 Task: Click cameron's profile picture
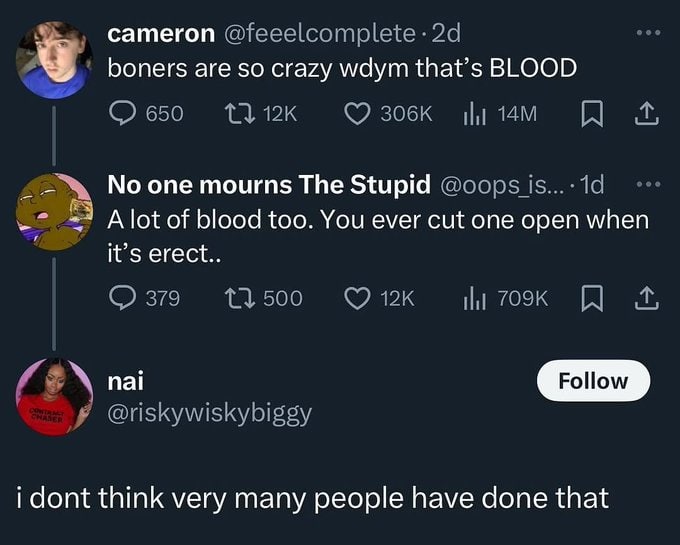(x=54, y=60)
